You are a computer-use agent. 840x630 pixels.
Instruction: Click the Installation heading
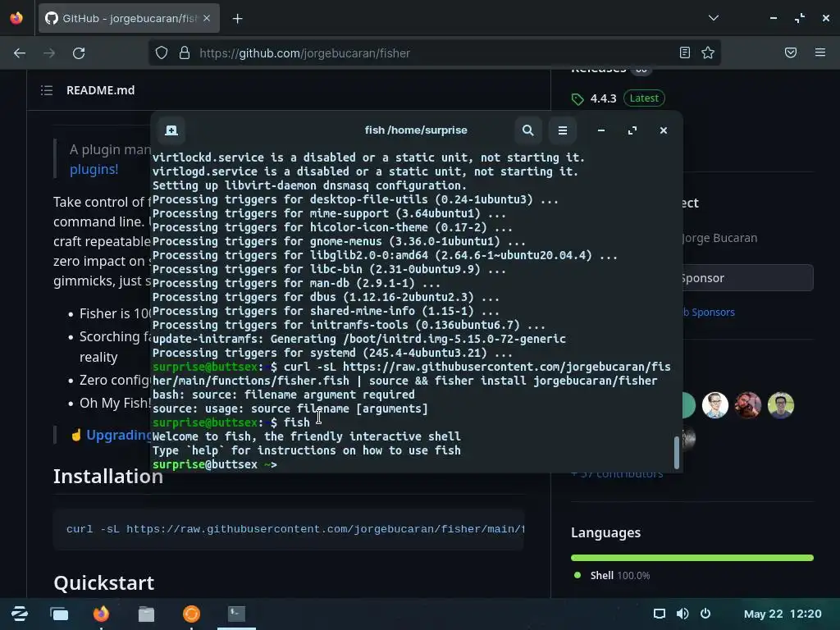(x=107, y=477)
